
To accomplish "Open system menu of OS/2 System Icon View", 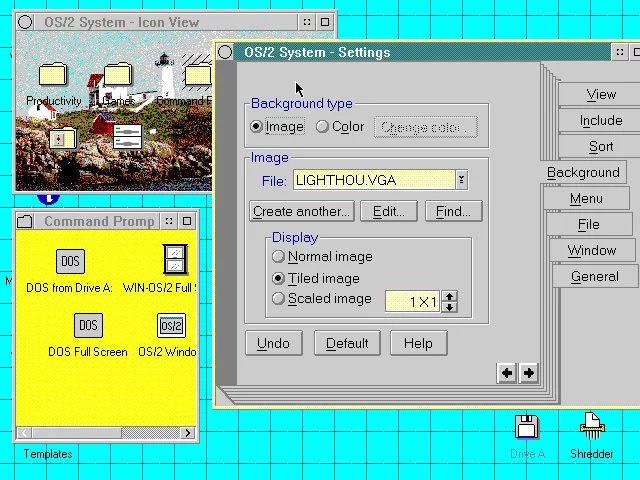I will coord(25,22).
